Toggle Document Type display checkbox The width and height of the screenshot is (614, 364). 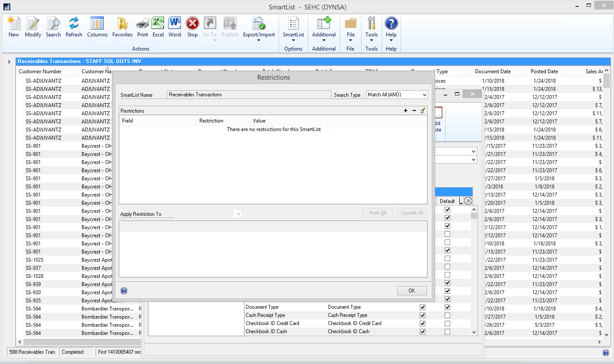[422, 307]
